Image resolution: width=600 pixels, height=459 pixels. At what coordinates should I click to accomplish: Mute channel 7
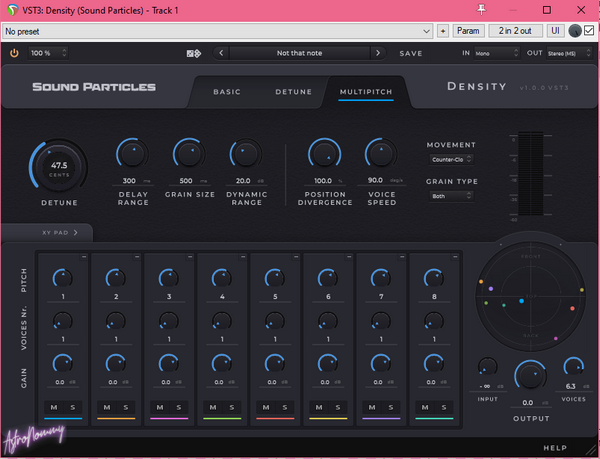pyautogui.click(x=372, y=407)
